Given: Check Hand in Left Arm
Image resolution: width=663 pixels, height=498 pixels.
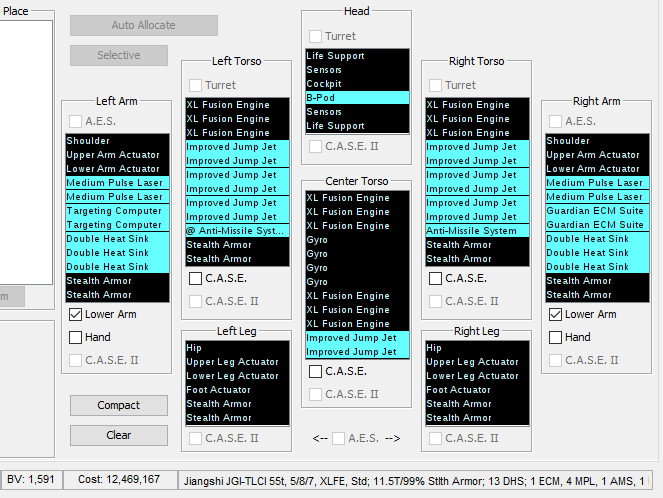Looking at the screenshot, I should click(x=75, y=337).
